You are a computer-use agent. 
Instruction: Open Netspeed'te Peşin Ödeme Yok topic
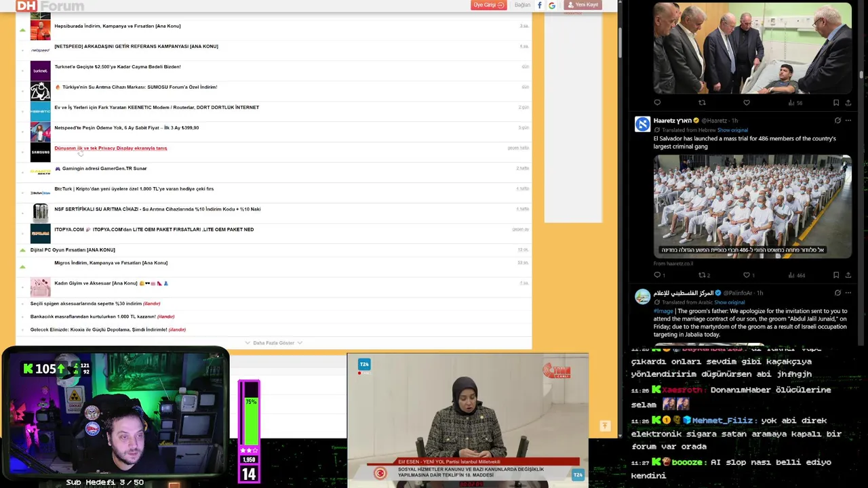(127, 127)
